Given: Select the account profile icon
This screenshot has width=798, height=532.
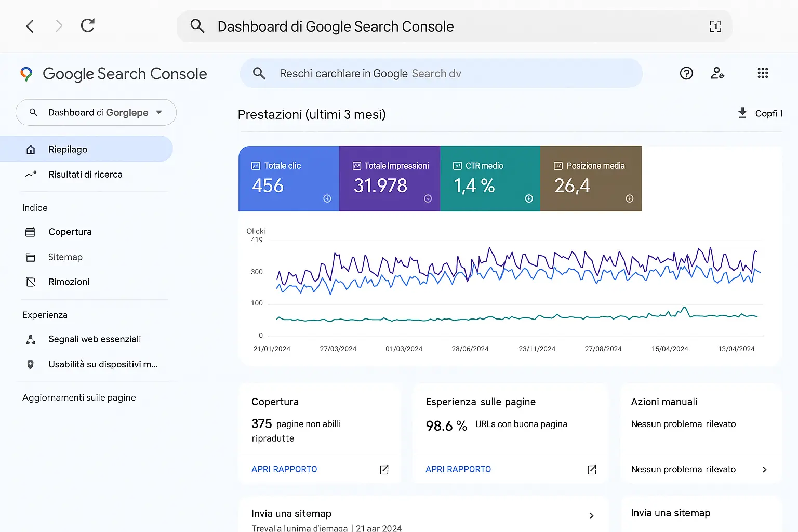Looking at the screenshot, I should coord(718,73).
